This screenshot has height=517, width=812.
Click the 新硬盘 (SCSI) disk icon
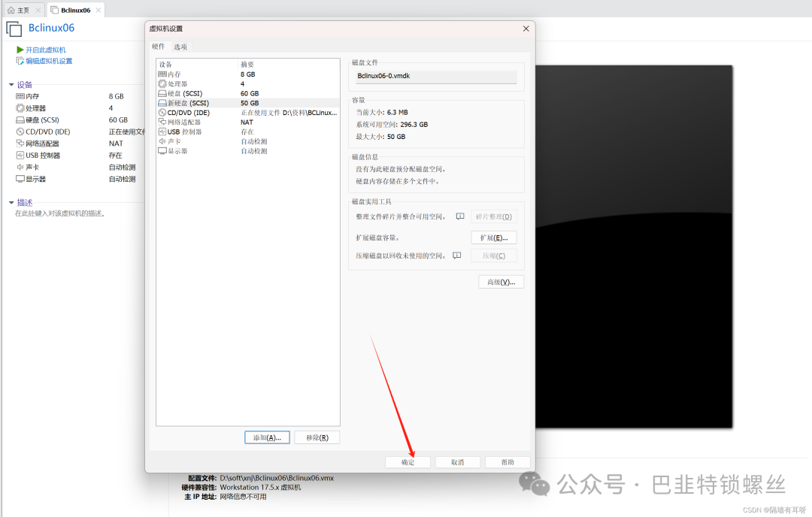(162, 103)
